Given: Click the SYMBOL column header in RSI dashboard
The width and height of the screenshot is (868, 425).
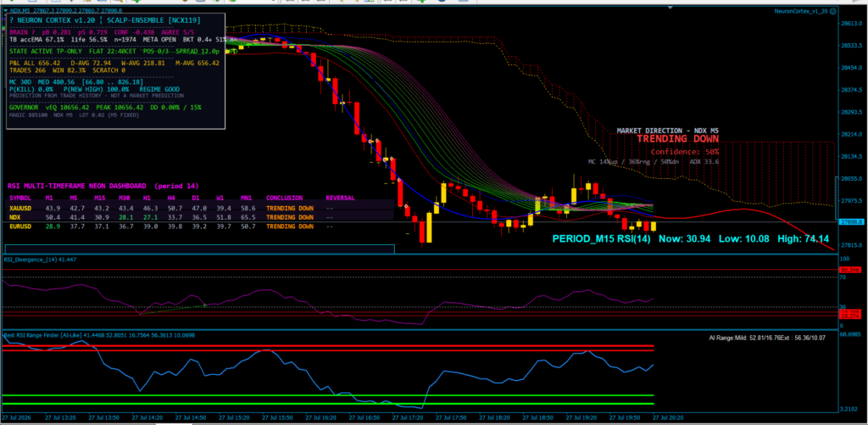Looking at the screenshot, I should click(20, 198).
